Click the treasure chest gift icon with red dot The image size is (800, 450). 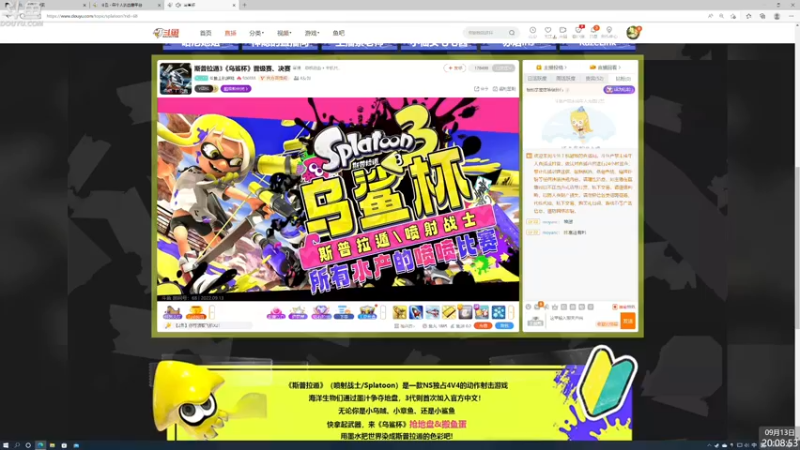tap(367, 312)
